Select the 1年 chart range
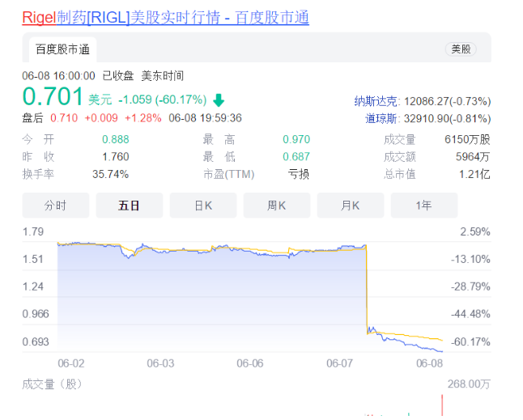The width and height of the screenshot is (523, 420). point(423,206)
